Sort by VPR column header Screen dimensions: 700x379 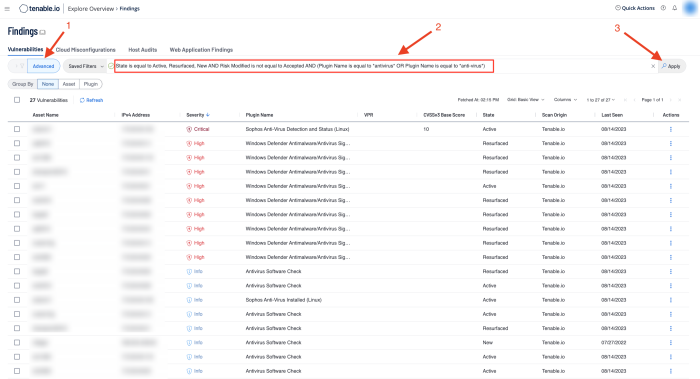pos(368,115)
